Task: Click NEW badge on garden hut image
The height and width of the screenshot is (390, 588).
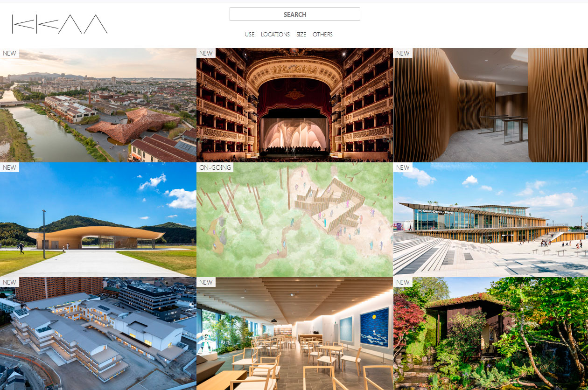Action: 403,282
